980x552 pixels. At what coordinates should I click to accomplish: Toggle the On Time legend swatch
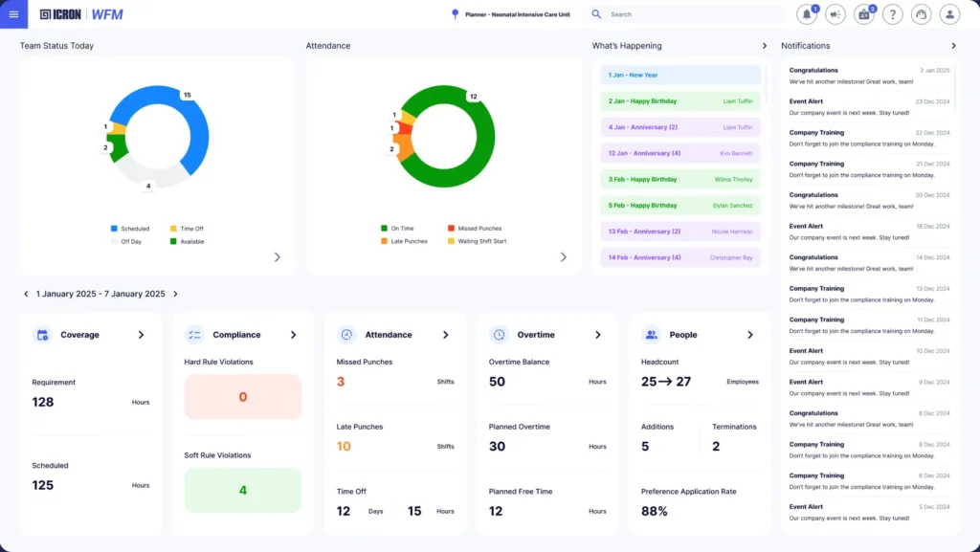(x=384, y=229)
